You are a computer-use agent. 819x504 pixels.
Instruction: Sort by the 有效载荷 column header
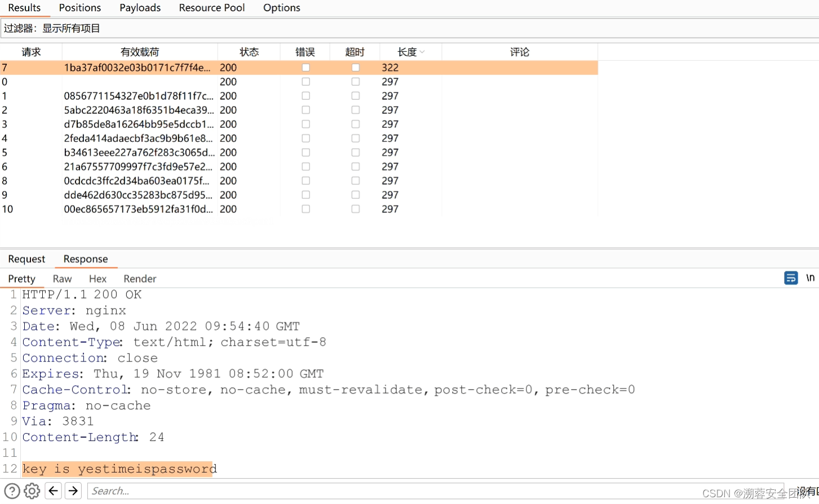[x=140, y=52]
